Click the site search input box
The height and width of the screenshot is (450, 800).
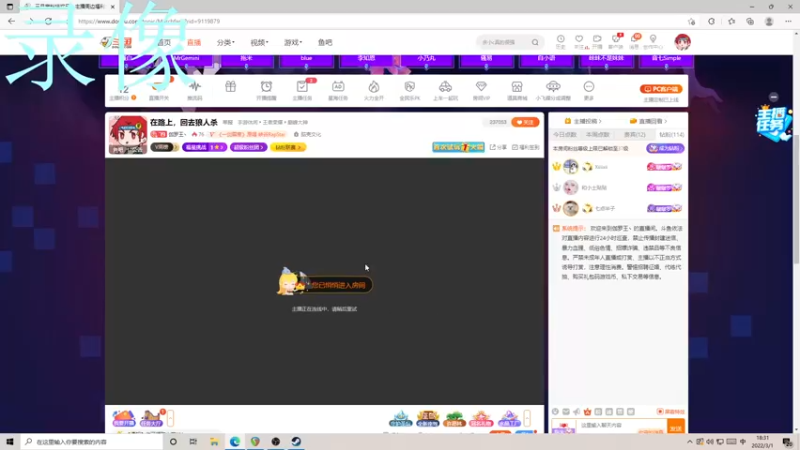click(x=503, y=42)
